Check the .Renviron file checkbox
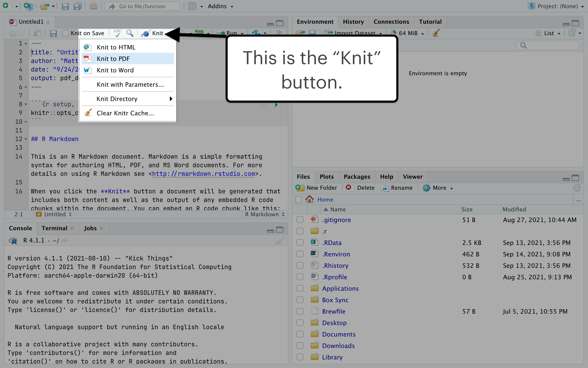This screenshot has width=588, height=368. pyautogui.click(x=300, y=254)
